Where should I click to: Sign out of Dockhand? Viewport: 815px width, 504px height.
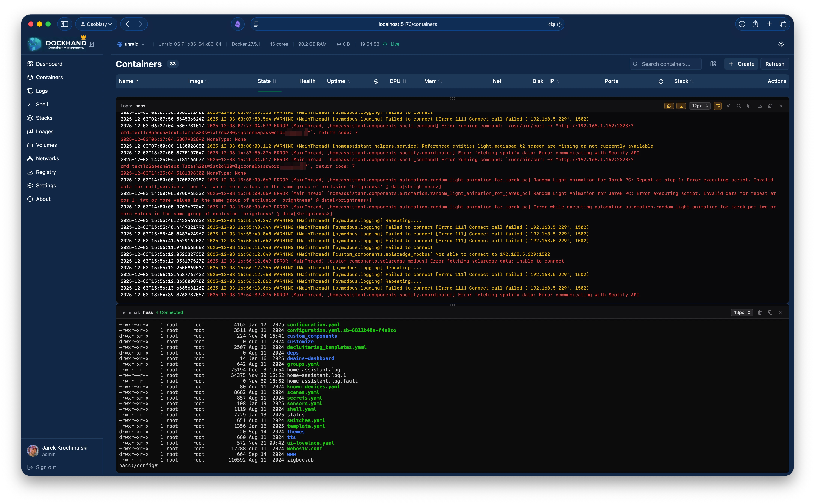tap(46, 467)
